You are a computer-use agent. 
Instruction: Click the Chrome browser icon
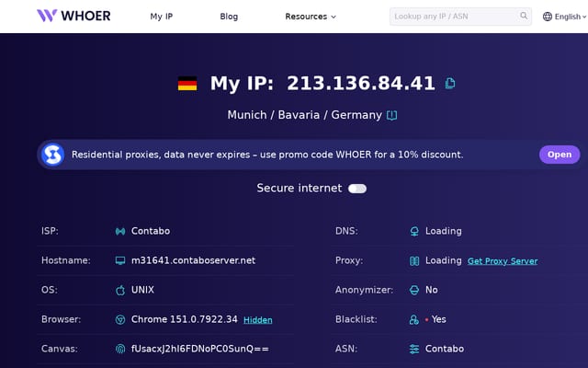120,319
